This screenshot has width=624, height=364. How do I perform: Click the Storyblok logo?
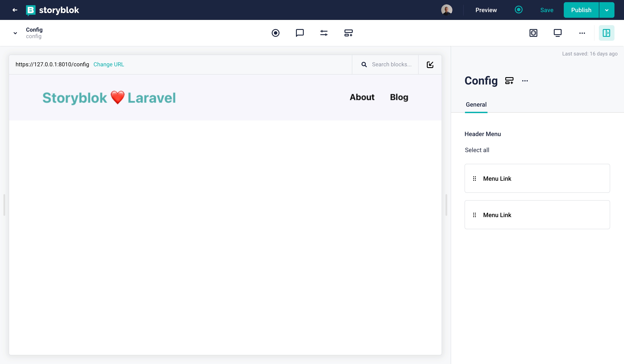[x=52, y=10]
